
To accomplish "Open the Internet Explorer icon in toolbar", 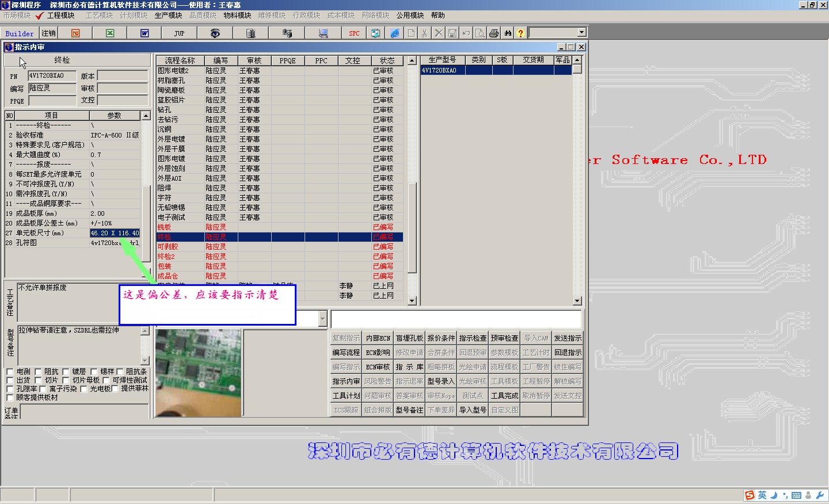I will (395, 33).
